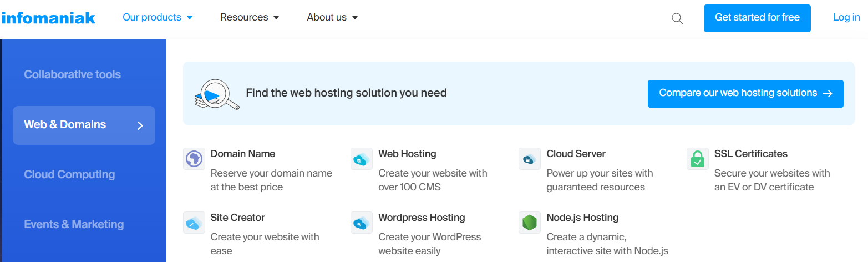Image resolution: width=868 pixels, height=262 pixels.
Task: Open the Resources menu
Action: point(250,17)
